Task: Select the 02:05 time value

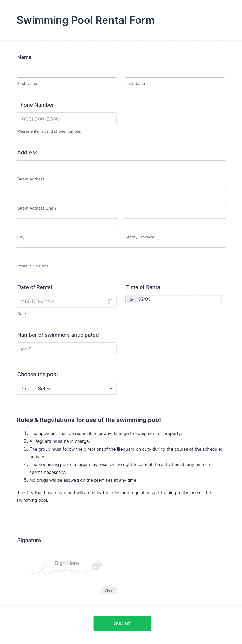Action: pos(180,299)
